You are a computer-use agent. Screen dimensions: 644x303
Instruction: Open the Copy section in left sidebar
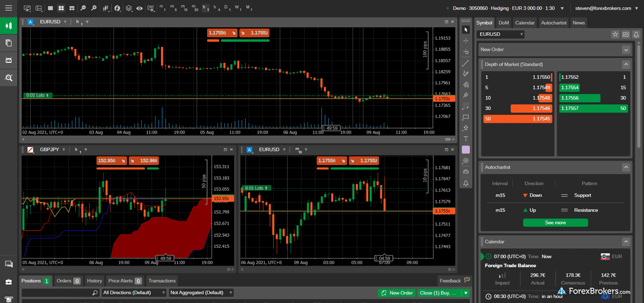(9, 43)
